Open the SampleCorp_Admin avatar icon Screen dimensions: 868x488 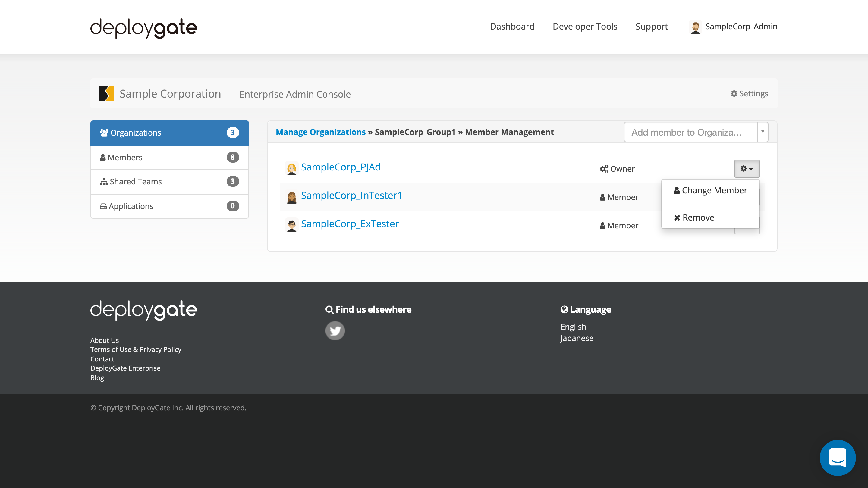[x=696, y=27]
